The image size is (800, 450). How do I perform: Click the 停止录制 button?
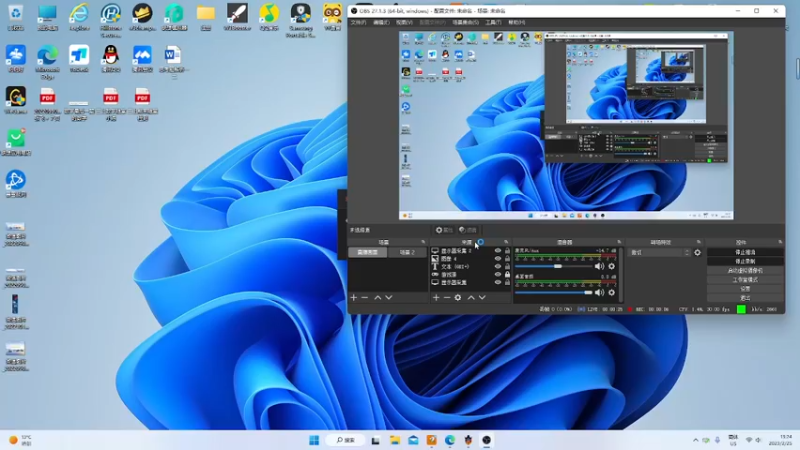(745, 261)
